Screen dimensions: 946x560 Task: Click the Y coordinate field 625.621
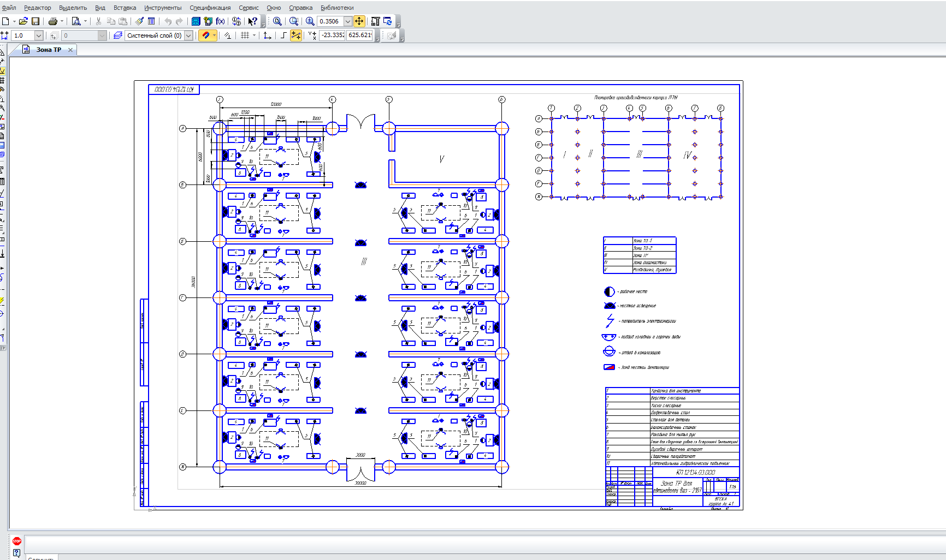point(360,35)
